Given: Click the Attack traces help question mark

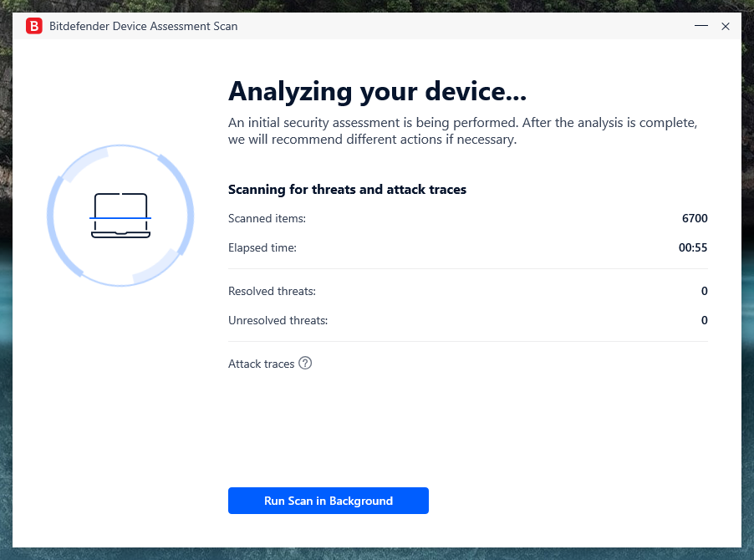Looking at the screenshot, I should coord(305,363).
